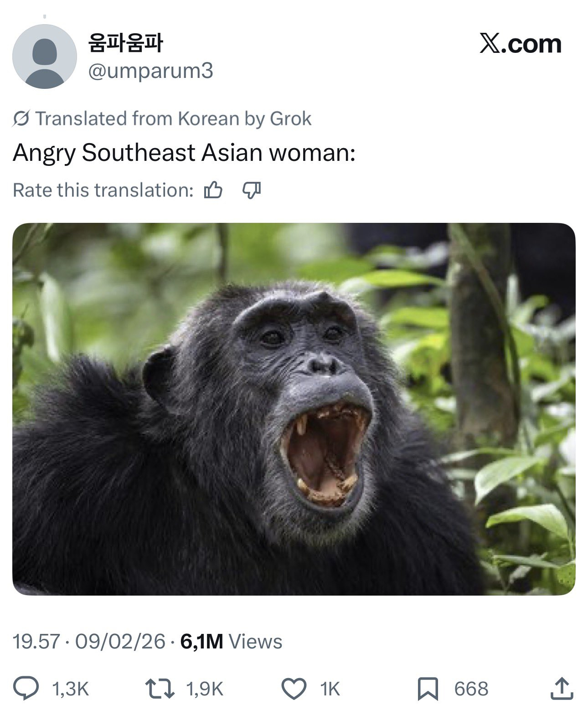Click 'Translated from Korean by Grok' label
Image resolution: width=588 pixels, height=715 pixels.
point(173,118)
